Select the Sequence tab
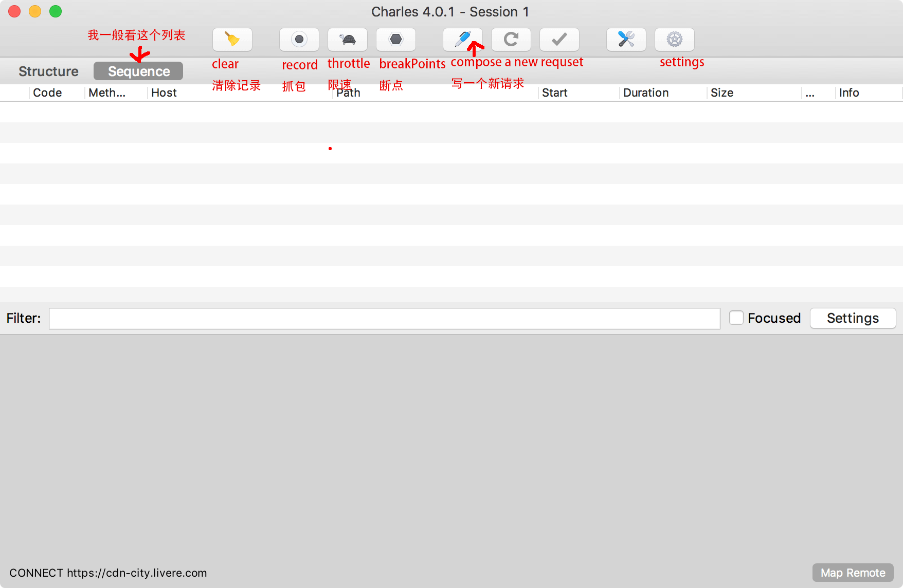 pyautogui.click(x=138, y=71)
